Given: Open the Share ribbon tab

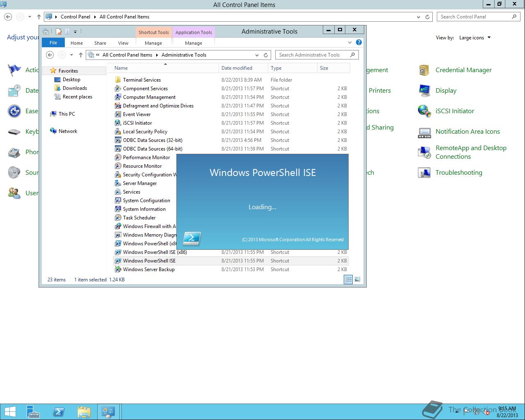Looking at the screenshot, I should (x=100, y=43).
